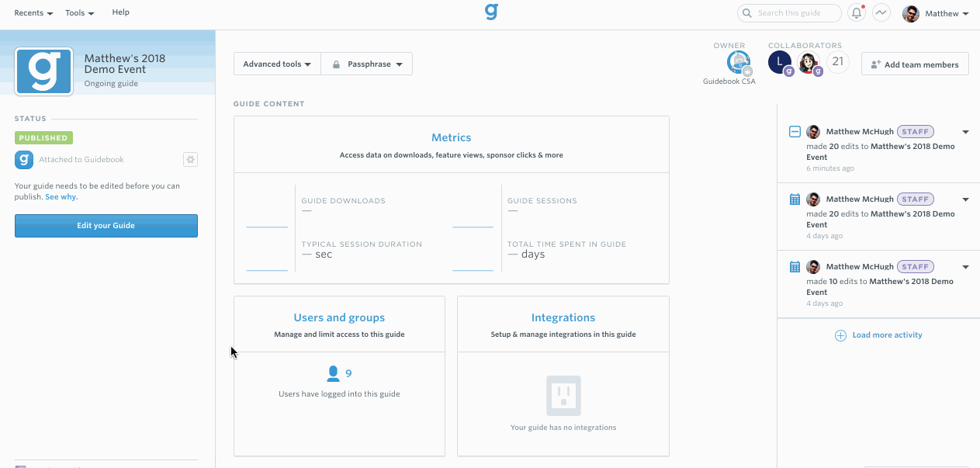
Task: Click avatar in 6 minutes ago entry
Action: click(813, 132)
